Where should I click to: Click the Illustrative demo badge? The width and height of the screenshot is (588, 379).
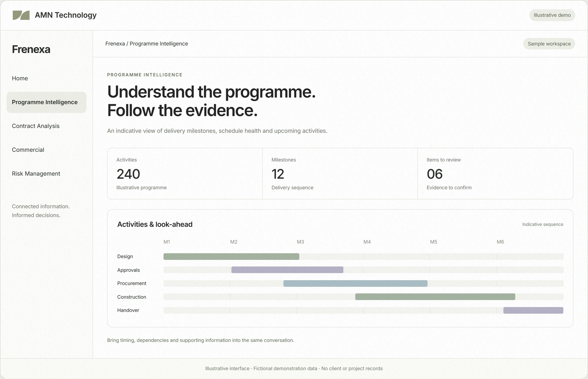coord(552,15)
